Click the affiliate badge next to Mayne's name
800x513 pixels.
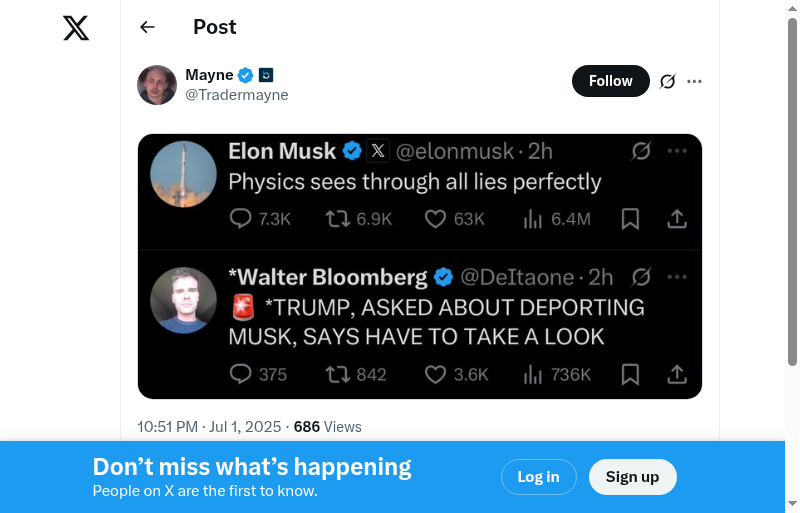click(266, 75)
